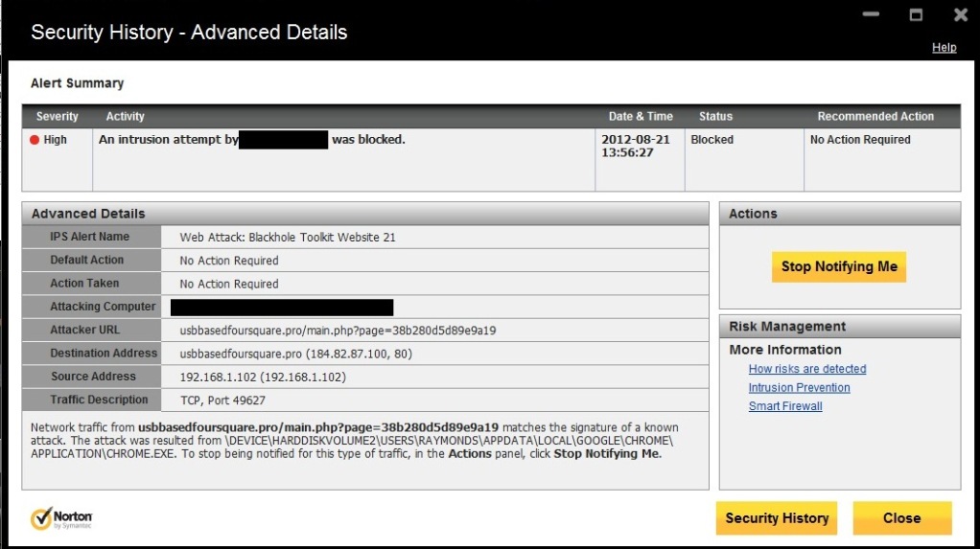The image size is (980, 549).
Task: Select the intrusion attempt activity text
Action: click(252, 139)
